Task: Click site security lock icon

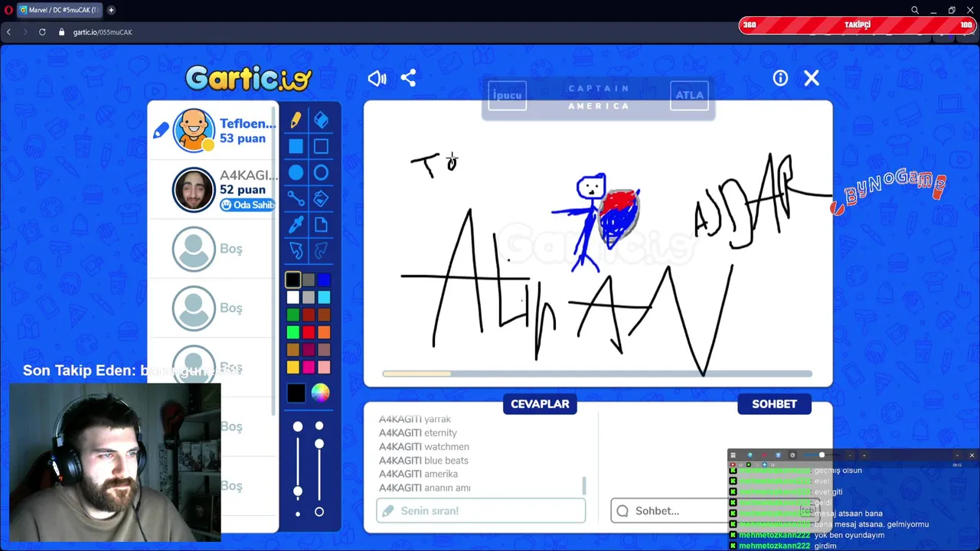Action: click(x=62, y=32)
